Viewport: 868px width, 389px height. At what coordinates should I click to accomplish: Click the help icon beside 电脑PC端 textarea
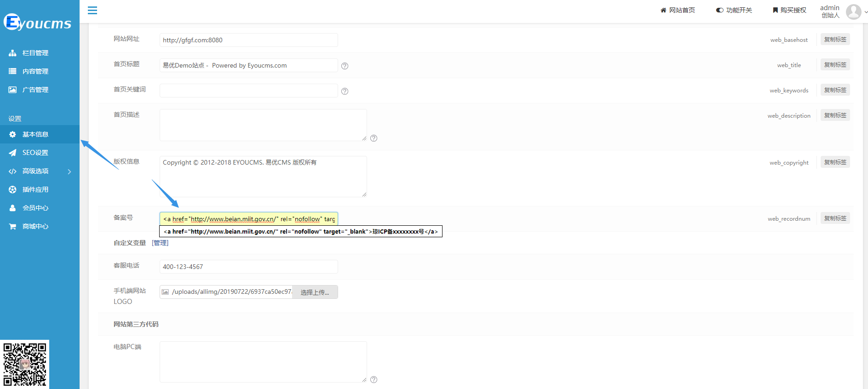pyautogui.click(x=374, y=379)
